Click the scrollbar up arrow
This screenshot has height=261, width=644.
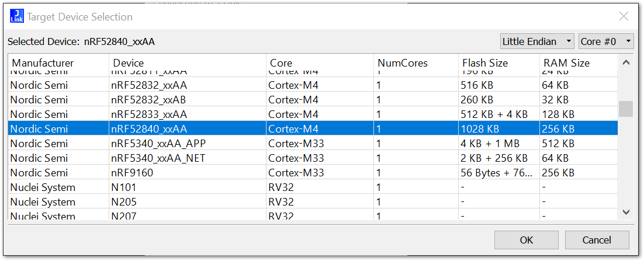point(626,63)
